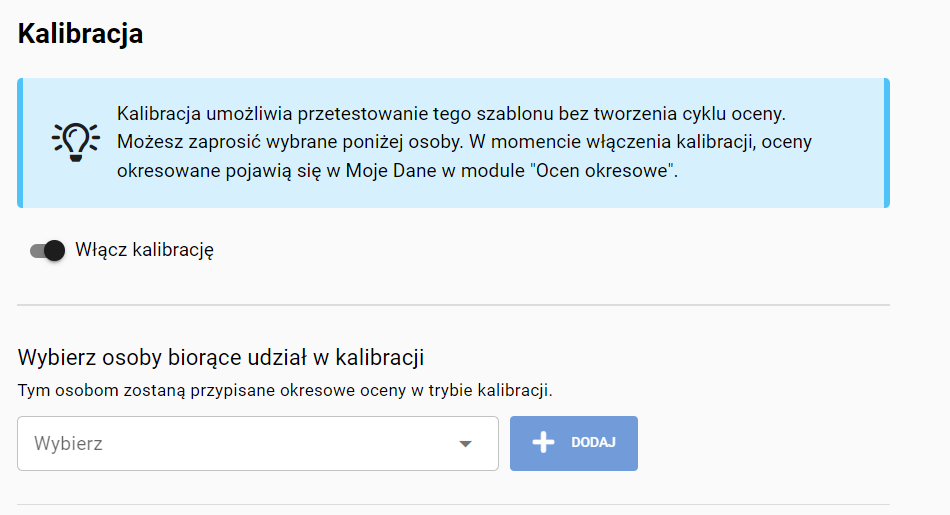Screen dimensions: 950x515
Task: Click the 'Ocen okresowe' phrase in the banner
Action: pyautogui.click(x=604, y=171)
